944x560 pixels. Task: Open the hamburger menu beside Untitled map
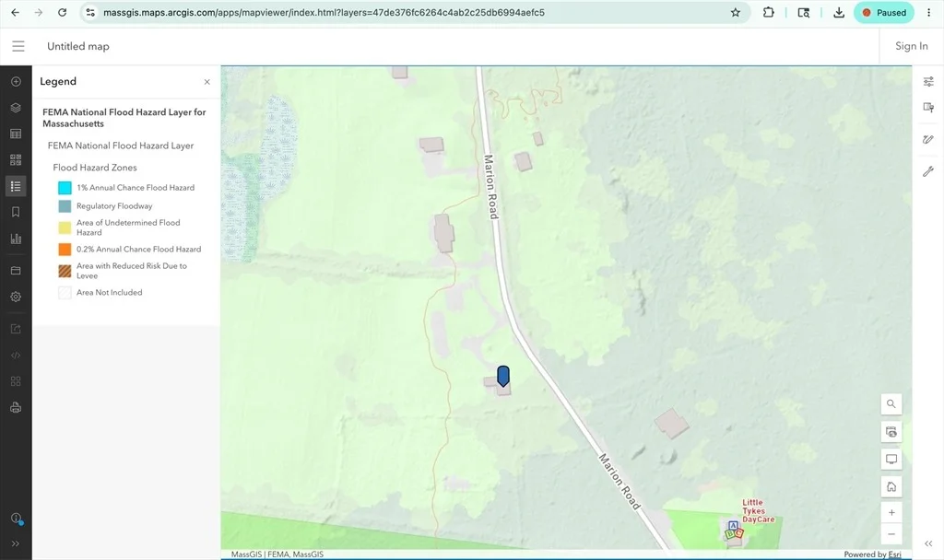click(18, 46)
